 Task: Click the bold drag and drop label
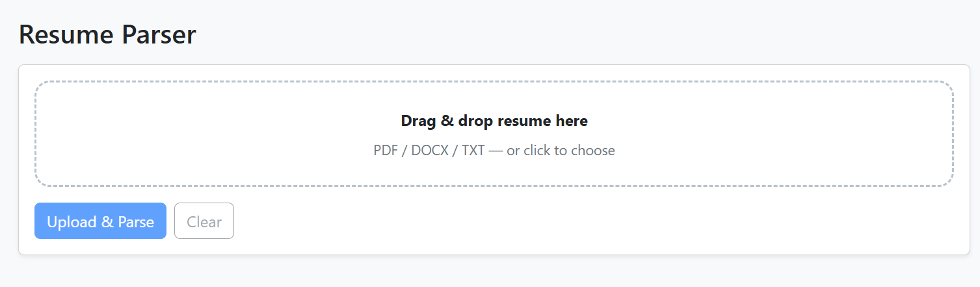(x=494, y=121)
